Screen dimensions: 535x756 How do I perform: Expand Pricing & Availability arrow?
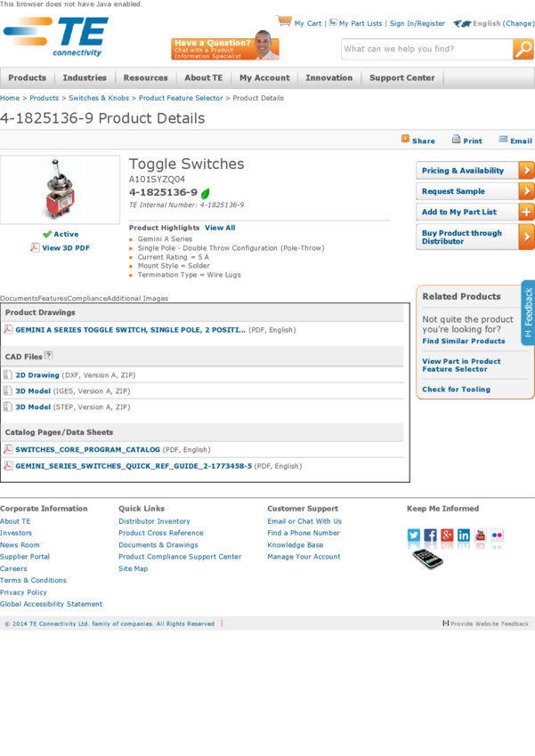[x=526, y=170]
